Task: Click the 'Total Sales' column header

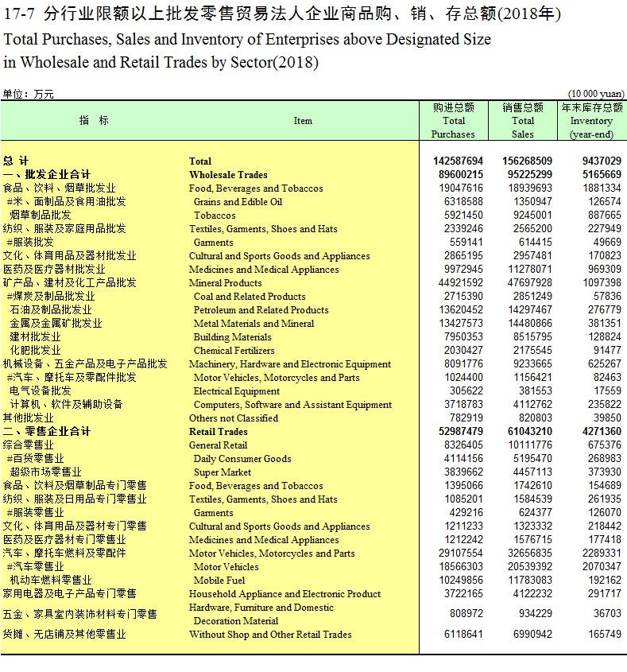Action: (x=523, y=121)
